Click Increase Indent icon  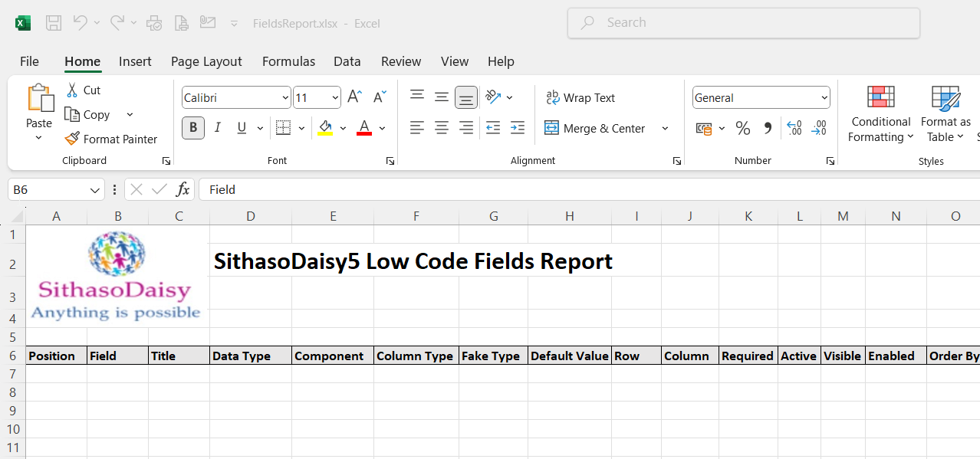(518, 128)
